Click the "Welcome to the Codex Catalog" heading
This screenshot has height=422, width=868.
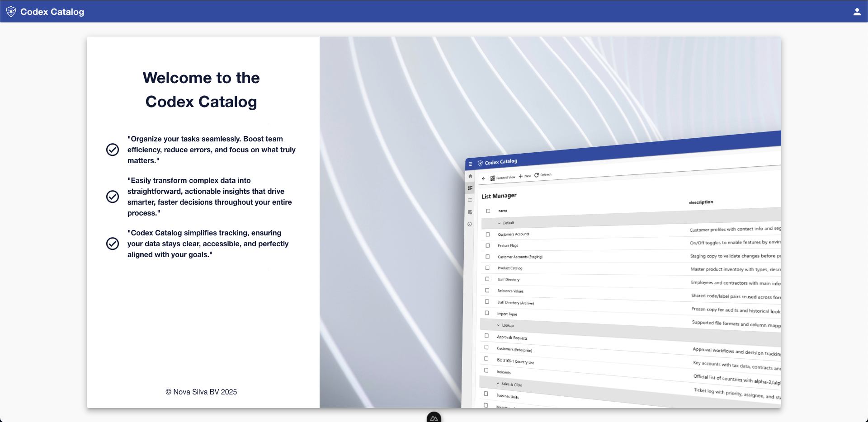coord(201,90)
